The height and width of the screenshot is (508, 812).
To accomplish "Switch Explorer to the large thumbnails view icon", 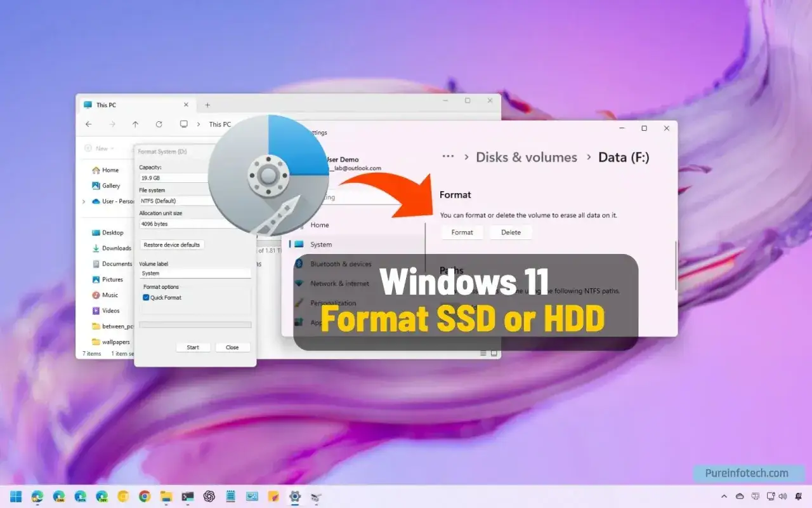I will point(494,354).
